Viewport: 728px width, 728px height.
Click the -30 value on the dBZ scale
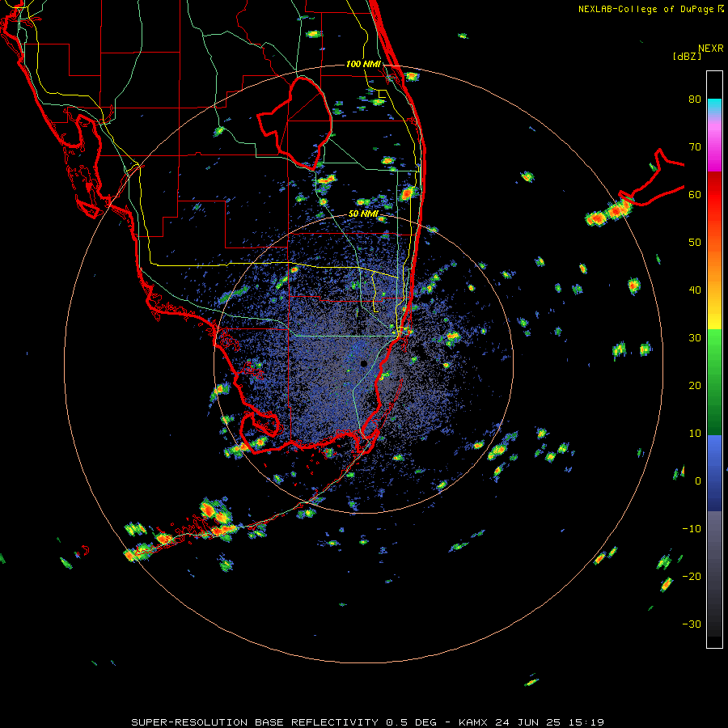tap(692, 624)
